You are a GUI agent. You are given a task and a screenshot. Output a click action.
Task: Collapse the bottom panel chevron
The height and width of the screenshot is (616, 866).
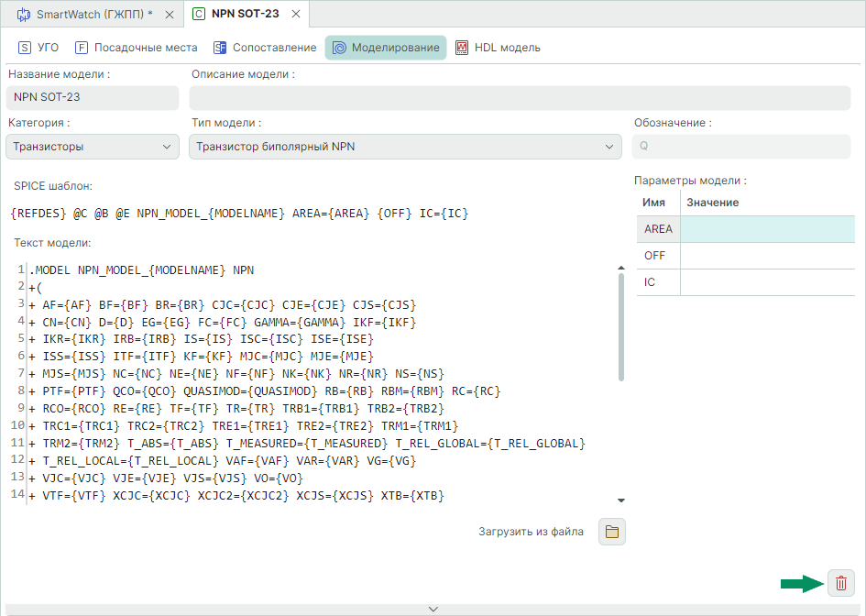point(433,609)
